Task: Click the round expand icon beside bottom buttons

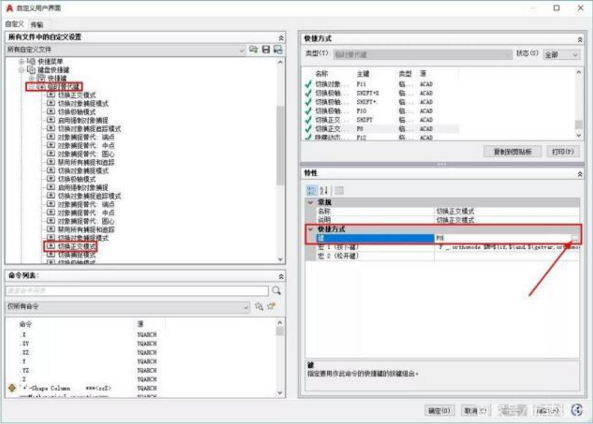Action: (577, 410)
